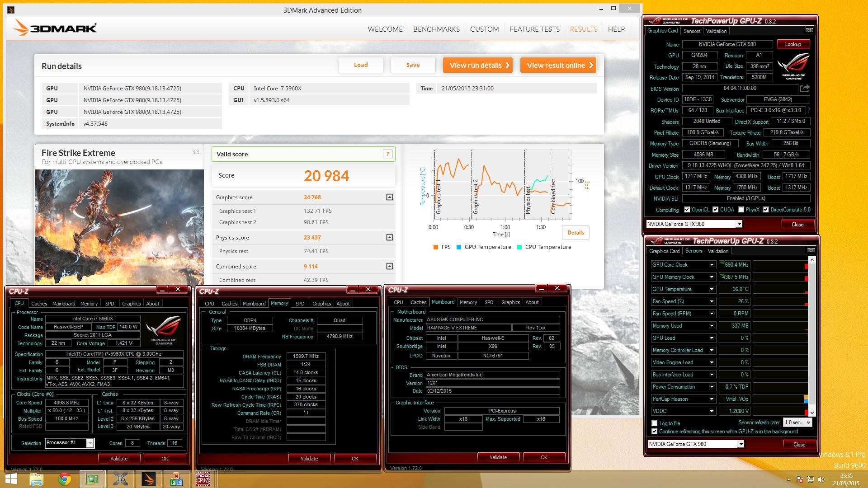Screen dimensions: 868x488
Task: Open the Power Consumption sensor dropdown
Action: [x=712, y=387]
